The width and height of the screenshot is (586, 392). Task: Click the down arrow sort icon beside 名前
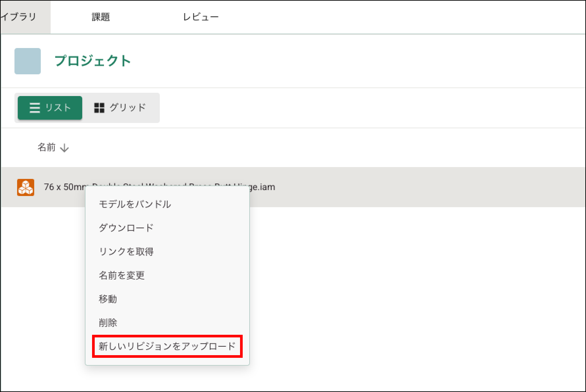click(x=64, y=148)
